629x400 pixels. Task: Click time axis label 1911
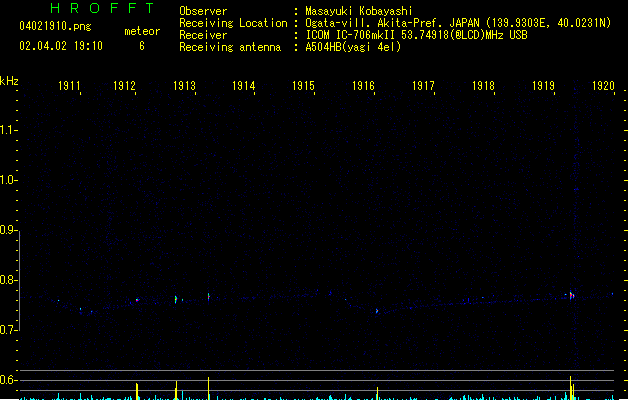[69, 86]
